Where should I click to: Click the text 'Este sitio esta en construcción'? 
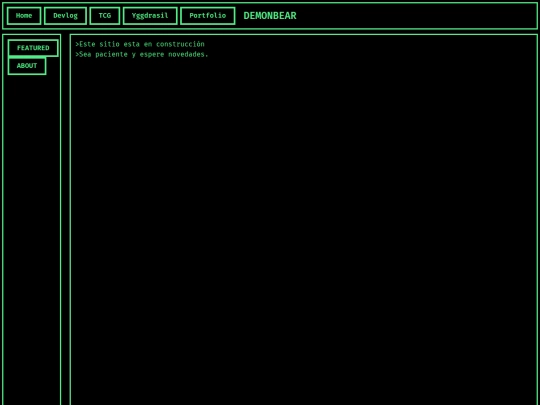tap(142, 44)
